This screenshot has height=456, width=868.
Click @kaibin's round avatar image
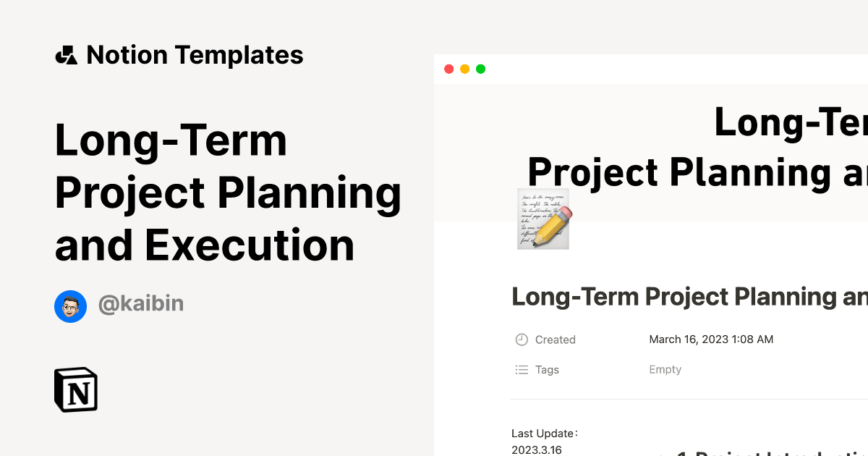tap(70, 306)
